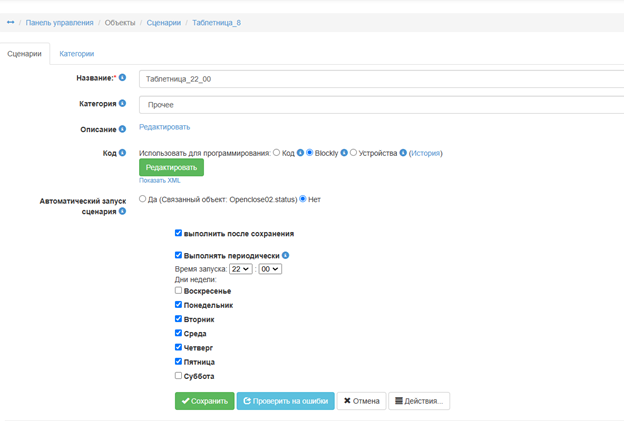
Task: Click the Отмена button
Action: click(x=361, y=401)
